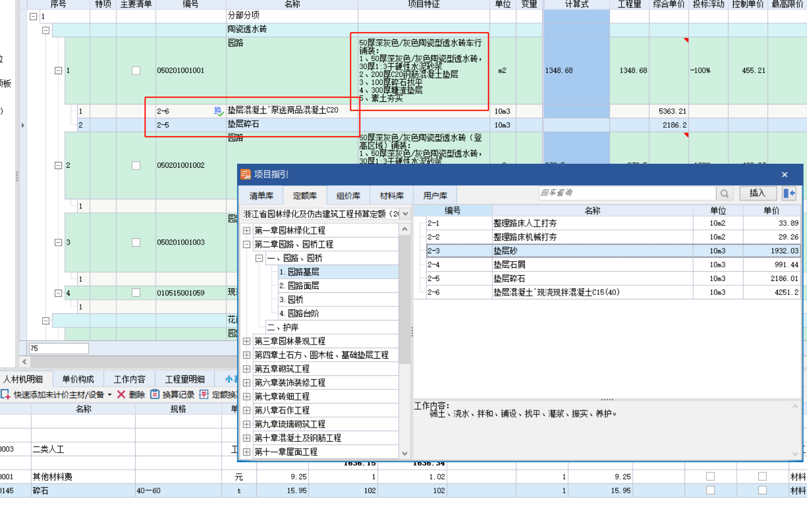The height and width of the screenshot is (532, 807).
Task: Open 工作内容 tab
Action: [x=130, y=379]
